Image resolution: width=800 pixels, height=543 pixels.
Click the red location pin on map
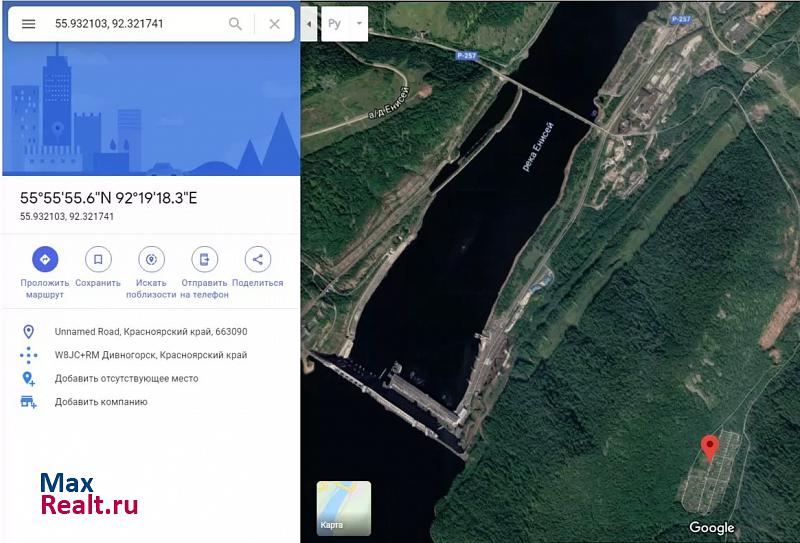tap(709, 447)
